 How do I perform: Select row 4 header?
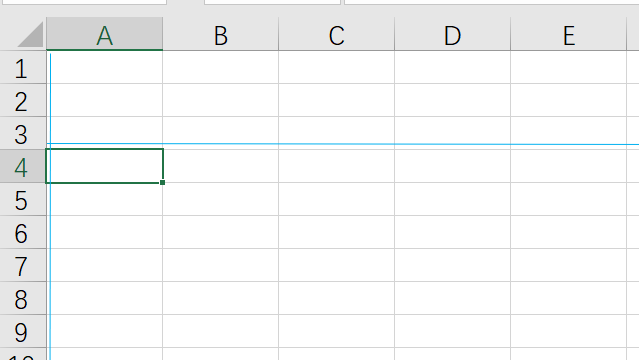tap(23, 166)
